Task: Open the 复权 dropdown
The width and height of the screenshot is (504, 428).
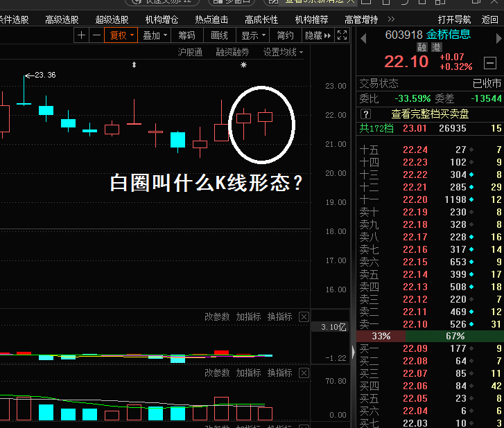Action: point(121,35)
